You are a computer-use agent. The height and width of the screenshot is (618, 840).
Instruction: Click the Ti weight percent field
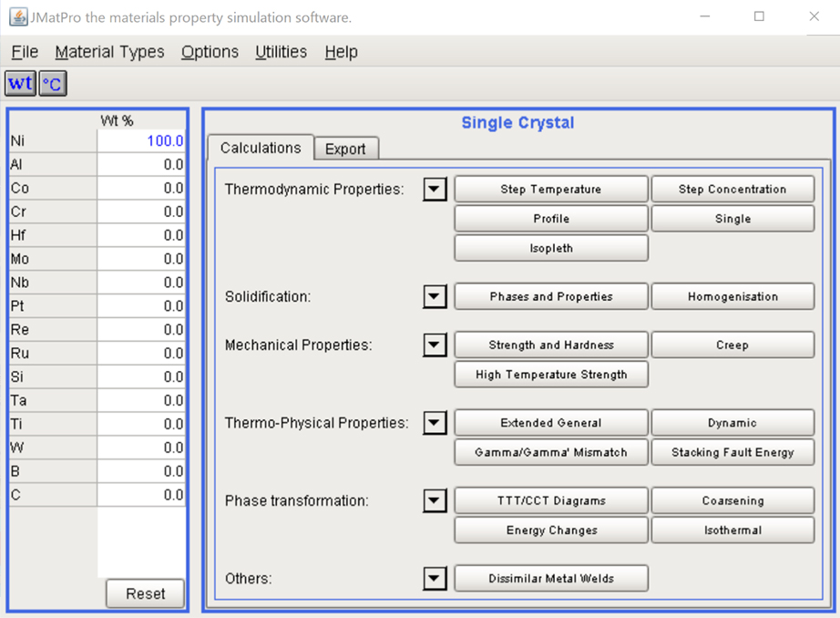tap(141, 424)
